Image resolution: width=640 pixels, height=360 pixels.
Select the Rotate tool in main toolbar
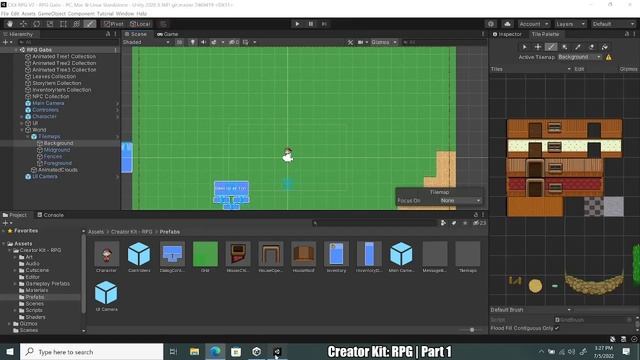[37, 24]
